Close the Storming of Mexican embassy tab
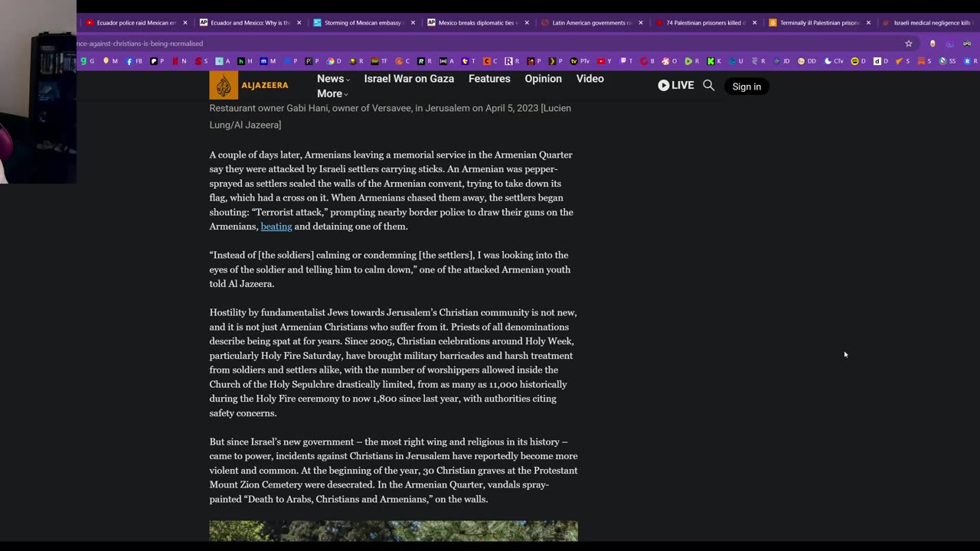Viewport: 980px width, 551px height. tap(413, 23)
